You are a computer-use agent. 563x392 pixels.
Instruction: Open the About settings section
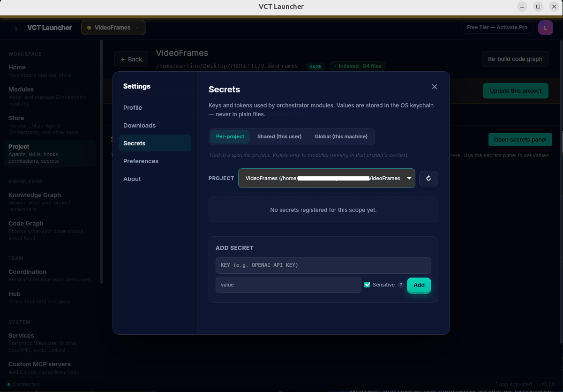pos(155,179)
